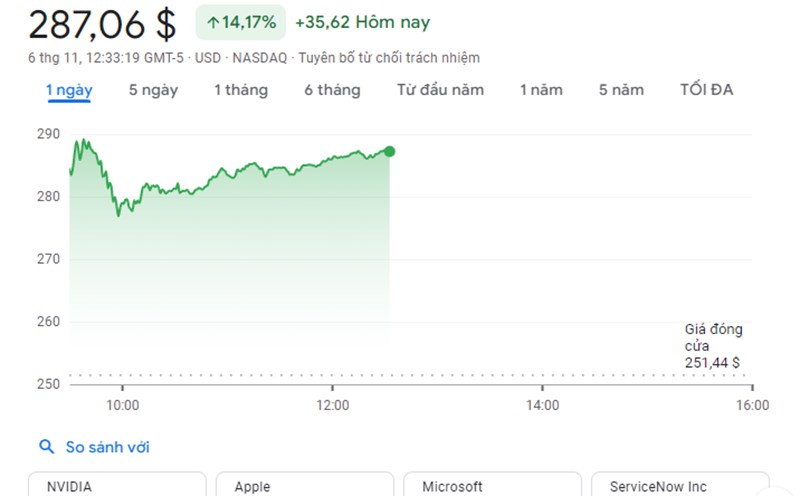Click the 287,06 $ current price
This screenshot has width=800, height=496.
click(x=102, y=23)
